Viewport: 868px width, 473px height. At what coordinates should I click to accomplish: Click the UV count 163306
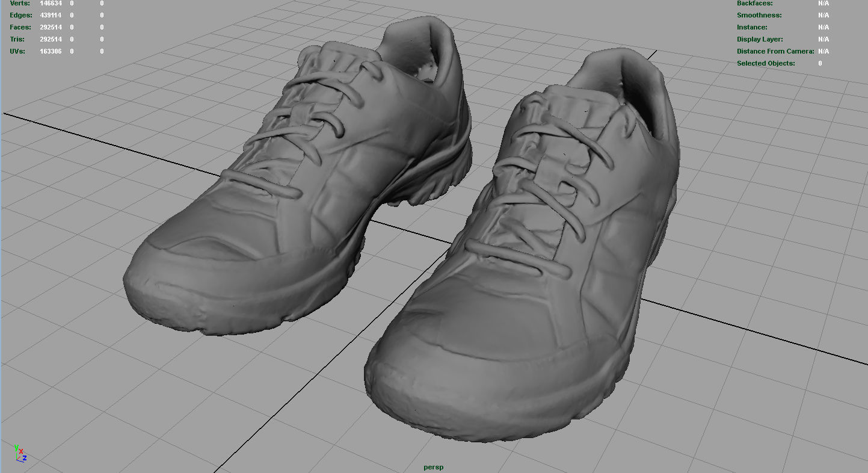[x=51, y=51]
